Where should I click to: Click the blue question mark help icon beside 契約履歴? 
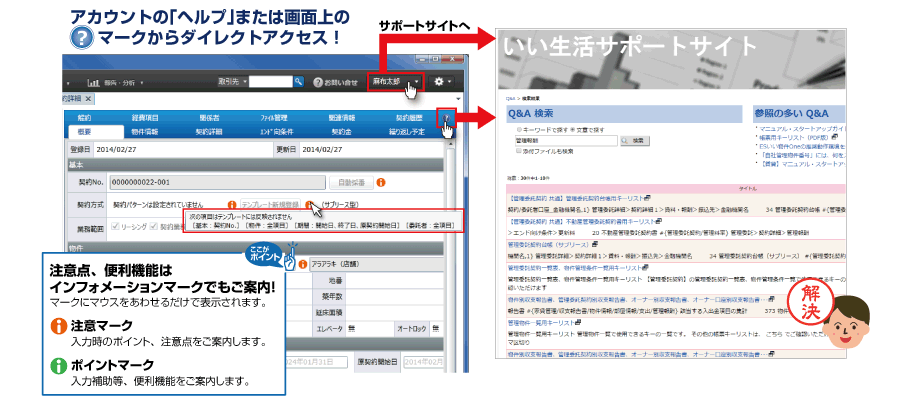click(x=446, y=118)
